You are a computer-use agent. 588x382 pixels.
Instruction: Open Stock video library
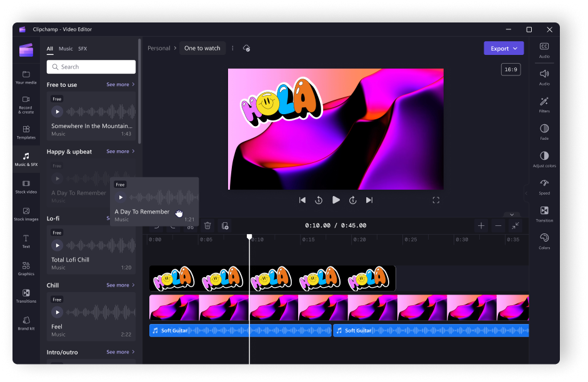coord(26,187)
